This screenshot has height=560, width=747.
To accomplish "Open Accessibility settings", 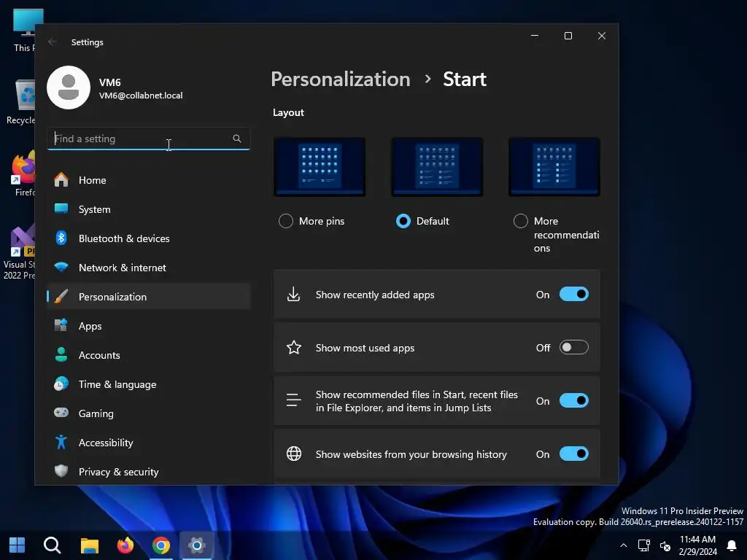I will point(149,443).
